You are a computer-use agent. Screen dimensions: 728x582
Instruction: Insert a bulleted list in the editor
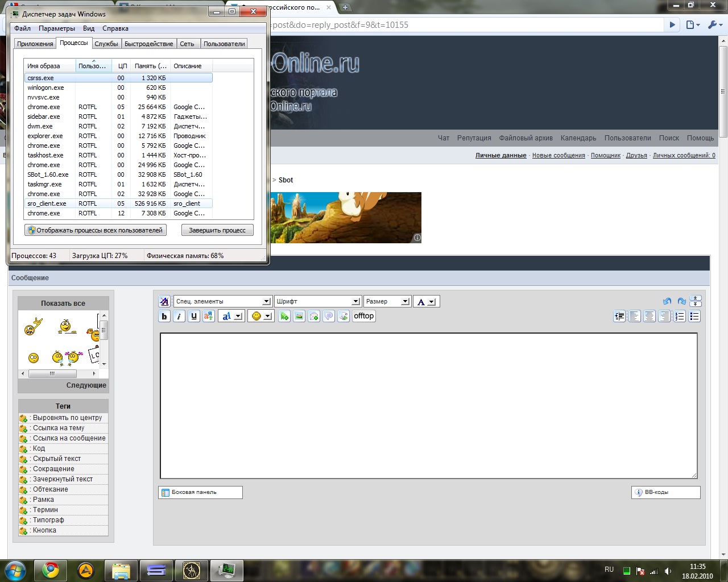coord(694,317)
